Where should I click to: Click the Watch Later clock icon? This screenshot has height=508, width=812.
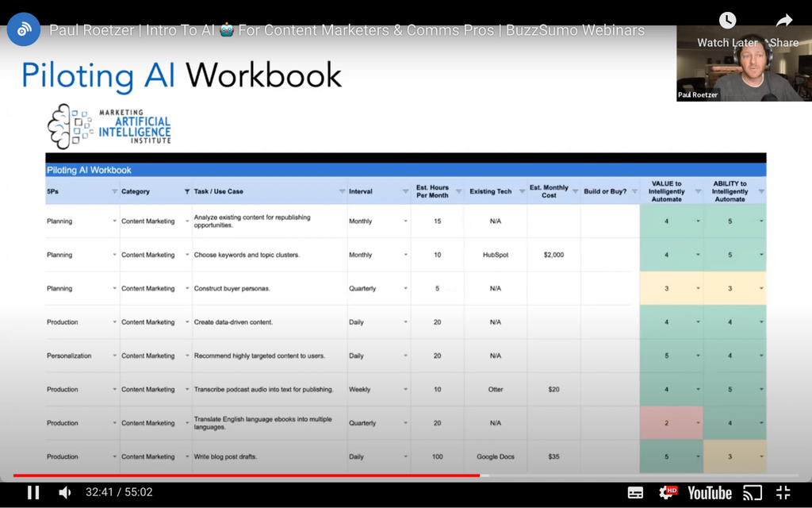727,21
